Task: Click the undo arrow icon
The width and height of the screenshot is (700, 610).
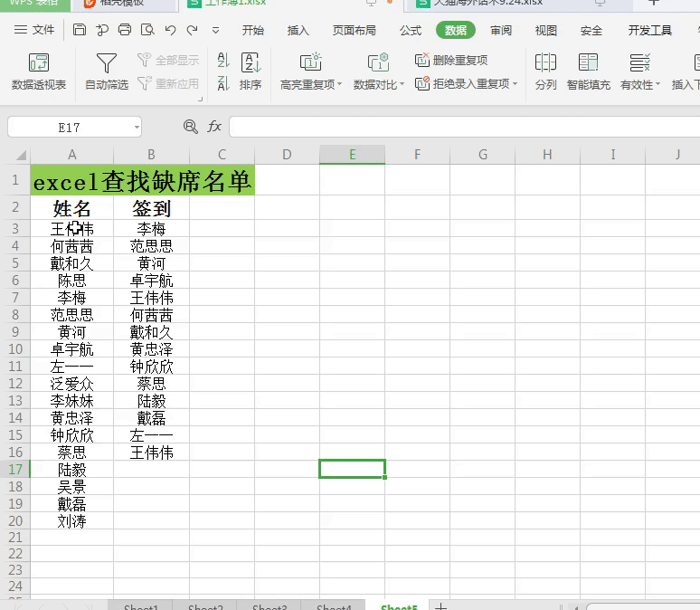Action: coord(170,30)
